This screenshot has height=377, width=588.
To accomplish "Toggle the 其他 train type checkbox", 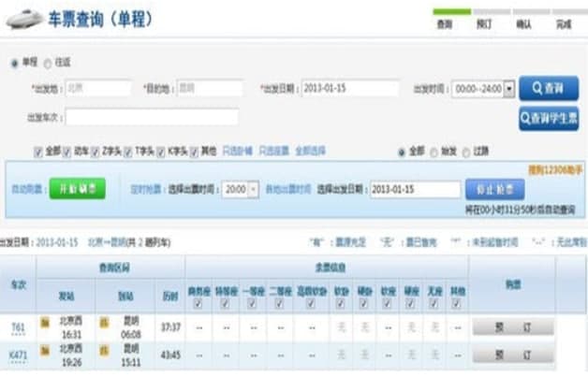I will 194,152.
